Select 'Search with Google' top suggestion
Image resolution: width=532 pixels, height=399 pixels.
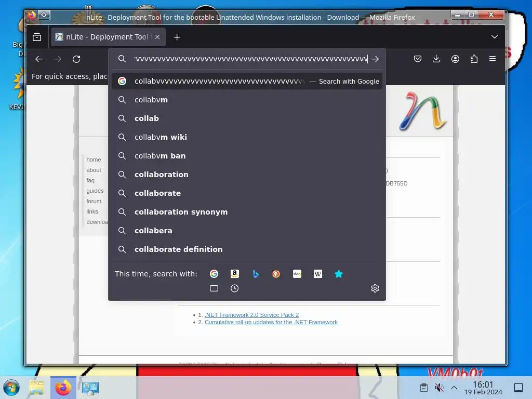pos(247,81)
